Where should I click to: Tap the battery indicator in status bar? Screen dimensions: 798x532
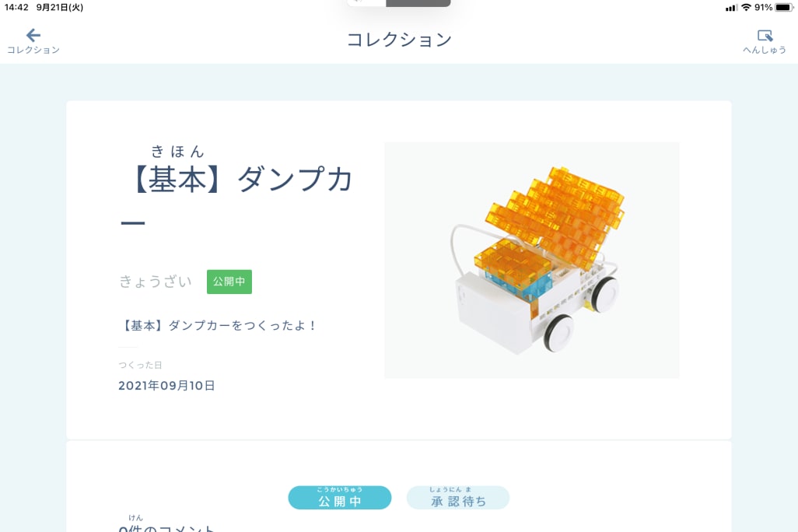coord(784,7)
